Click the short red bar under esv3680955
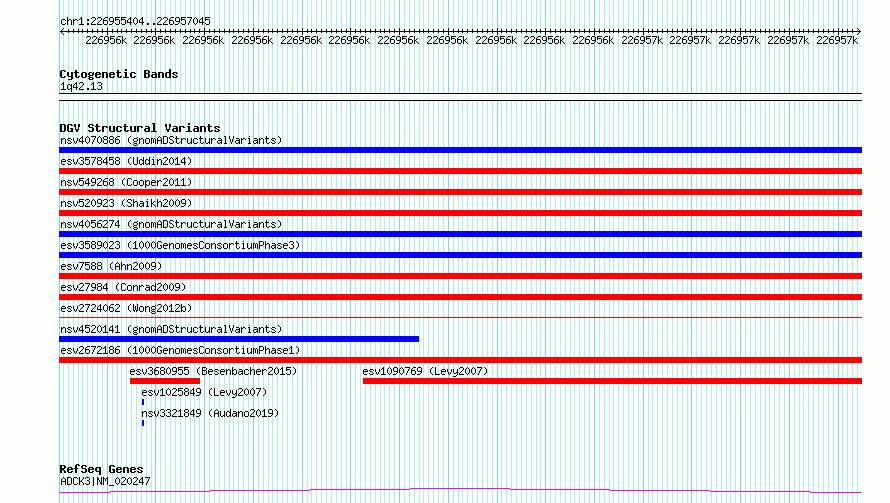The image size is (890, 503). [165, 381]
